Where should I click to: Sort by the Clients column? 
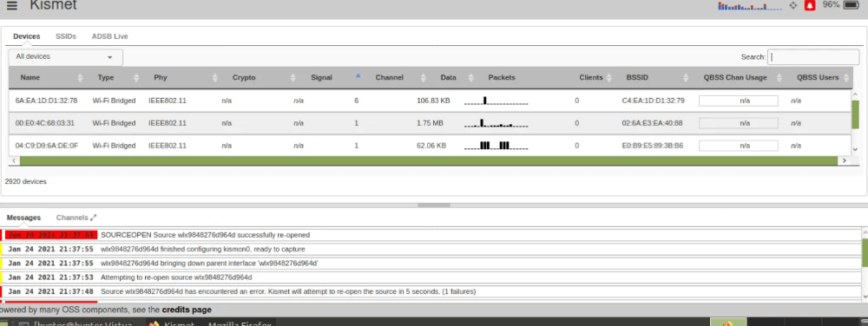pyautogui.click(x=590, y=78)
